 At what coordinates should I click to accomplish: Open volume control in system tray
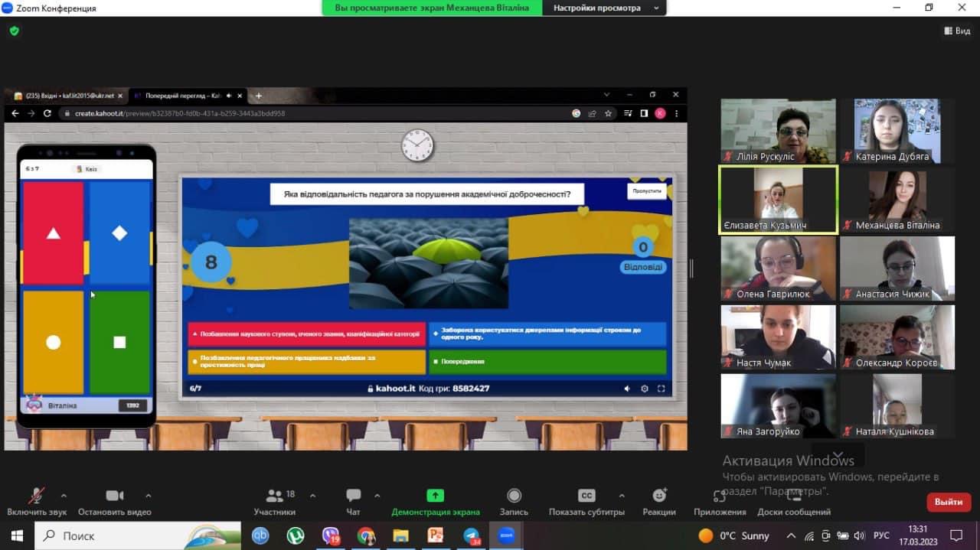(860, 535)
